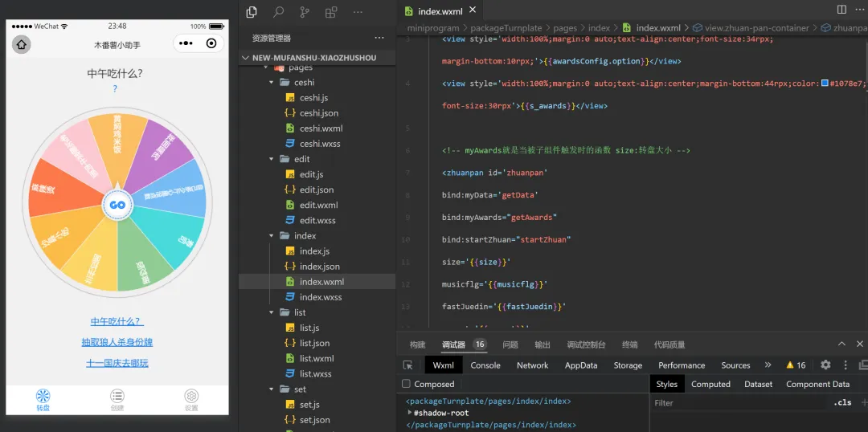The image size is (868, 432).
Task: Open ceshi.js file
Action: pos(314,98)
